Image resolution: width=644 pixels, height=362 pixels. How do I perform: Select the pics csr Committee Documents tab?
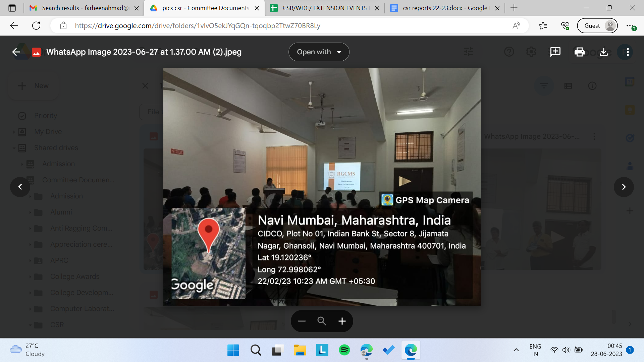[x=204, y=8]
